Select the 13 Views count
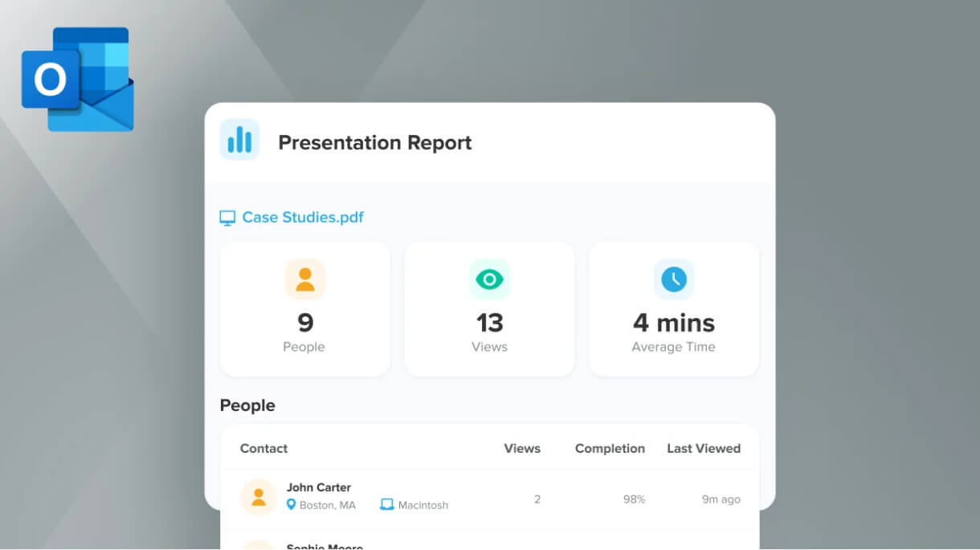 (x=489, y=323)
